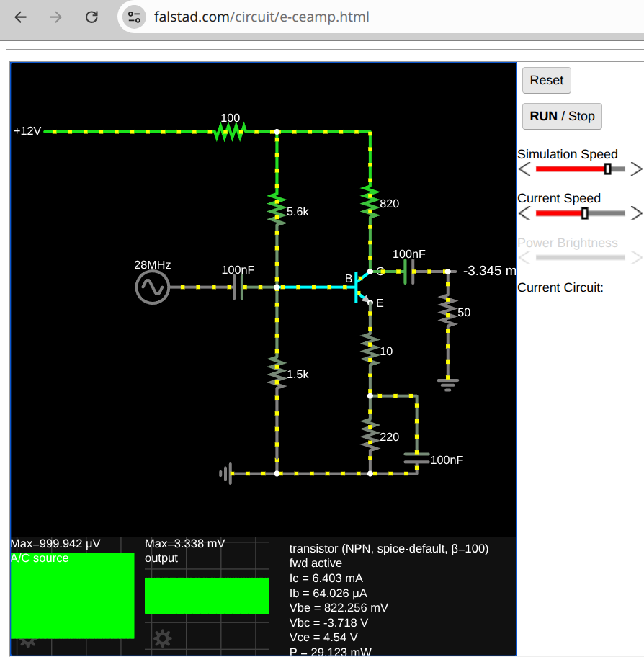Image resolution: width=644 pixels, height=657 pixels.
Task: Select the 1.5k bias resistor
Action: [277, 373]
